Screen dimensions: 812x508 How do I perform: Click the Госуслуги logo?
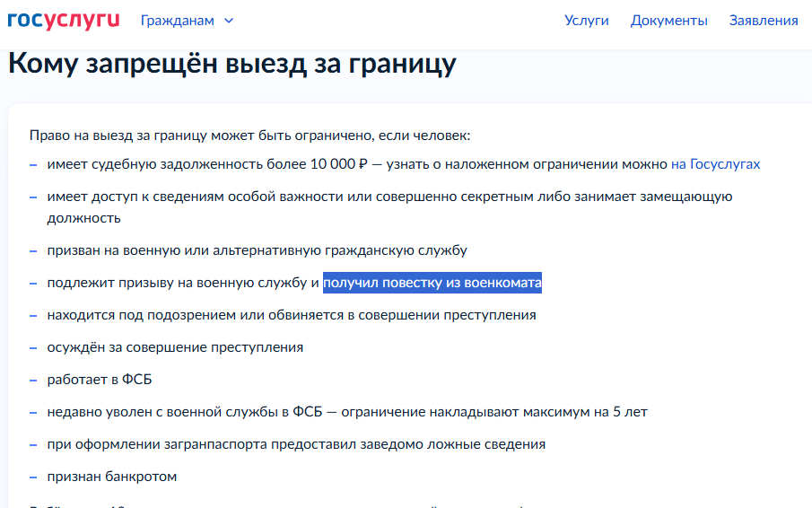[63, 20]
